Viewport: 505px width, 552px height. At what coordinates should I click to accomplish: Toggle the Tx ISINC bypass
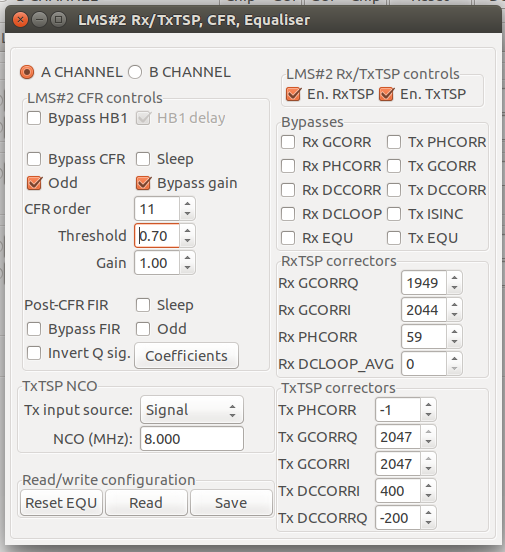(x=394, y=214)
